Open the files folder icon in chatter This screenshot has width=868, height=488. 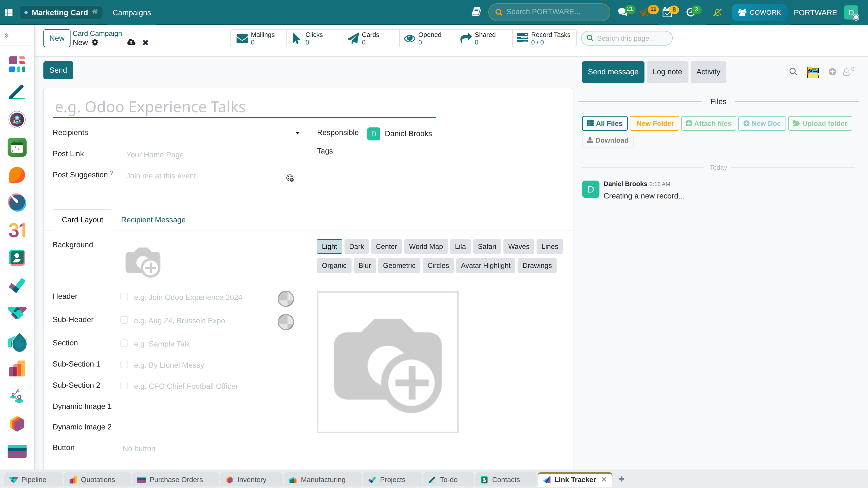[813, 72]
